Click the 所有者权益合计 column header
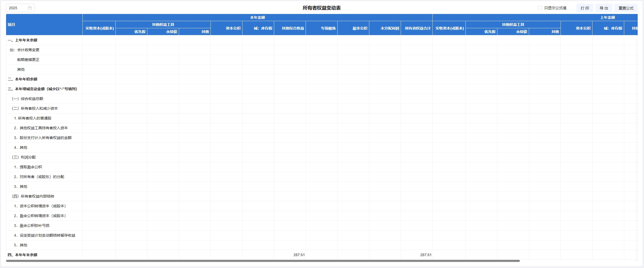Viewport: 644px width, 268px height. click(x=417, y=28)
